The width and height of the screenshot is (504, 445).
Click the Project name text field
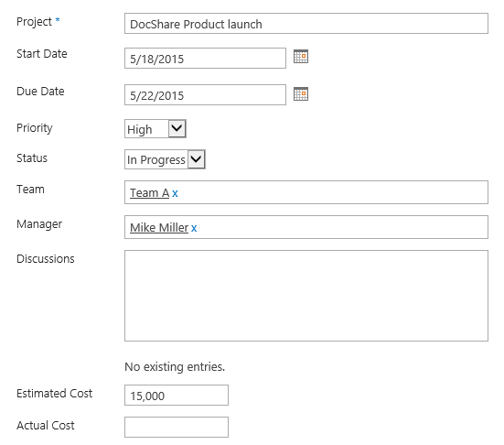[306, 24]
